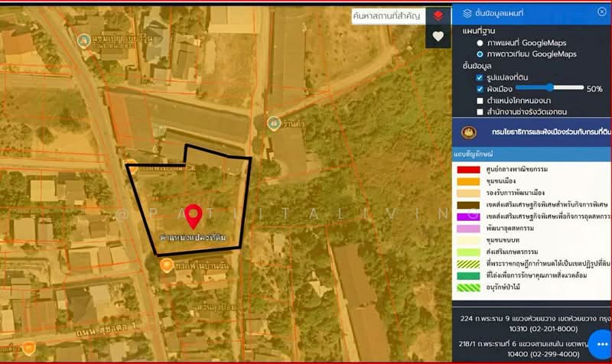The image size is (612, 364).
Task: Adjust the ผังเมือง opacity slider
Action: 549,89
